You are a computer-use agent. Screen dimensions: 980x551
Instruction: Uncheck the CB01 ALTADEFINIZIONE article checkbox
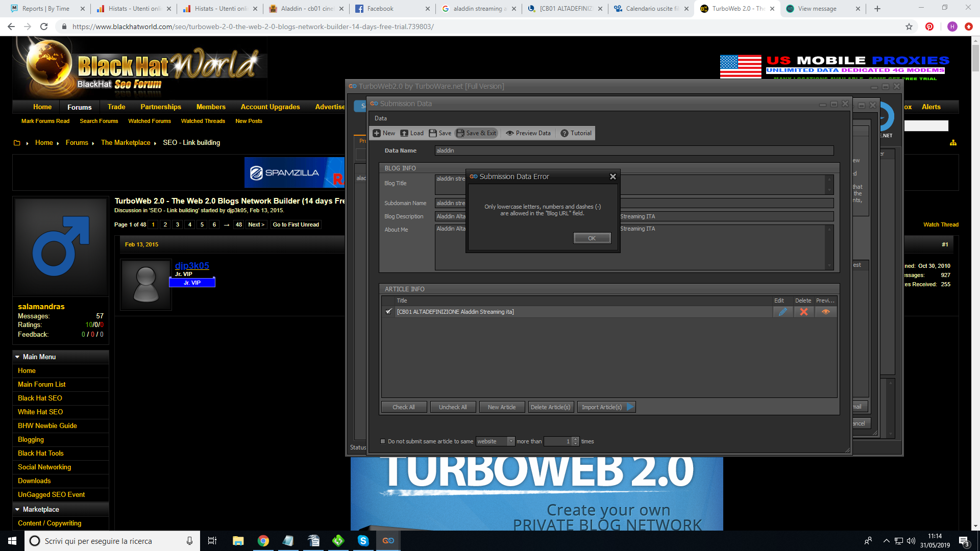pos(389,311)
